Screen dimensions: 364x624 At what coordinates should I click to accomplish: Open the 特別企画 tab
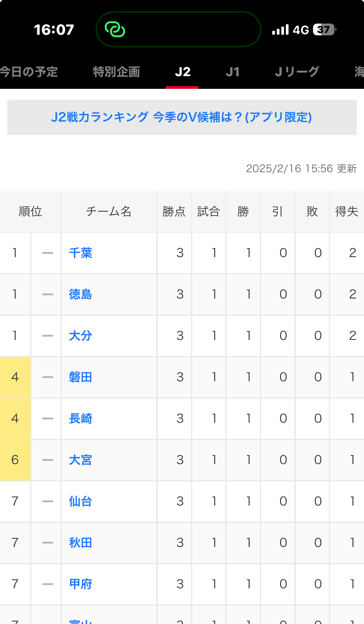click(116, 72)
